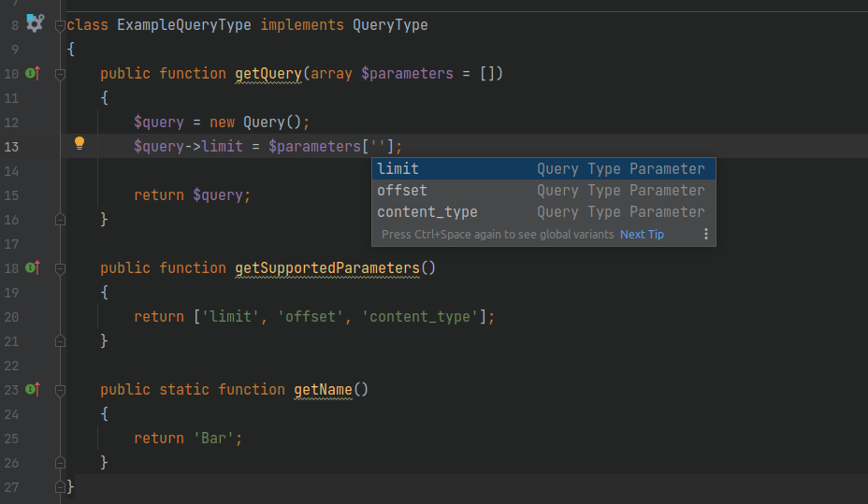The height and width of the screenshot is (504, 868).
Task: Open the three-dot options in completion popup
Action: click(706, 235)
